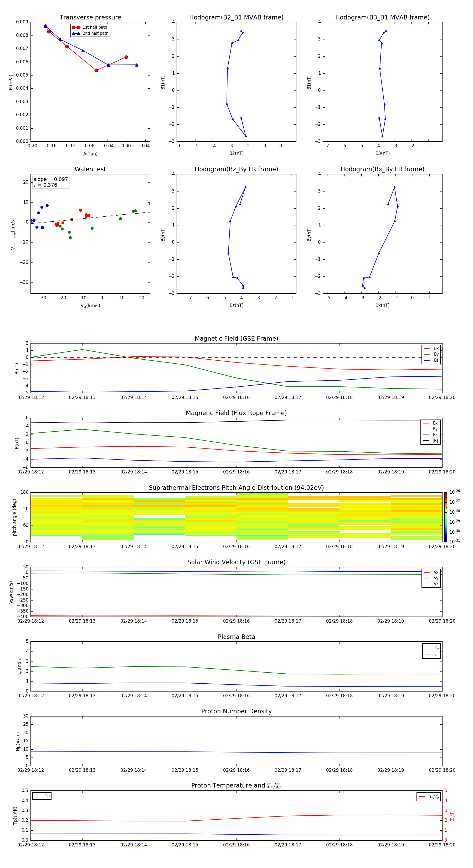Click the colorbar tick label 10^-26

click(x=455, y=492)
